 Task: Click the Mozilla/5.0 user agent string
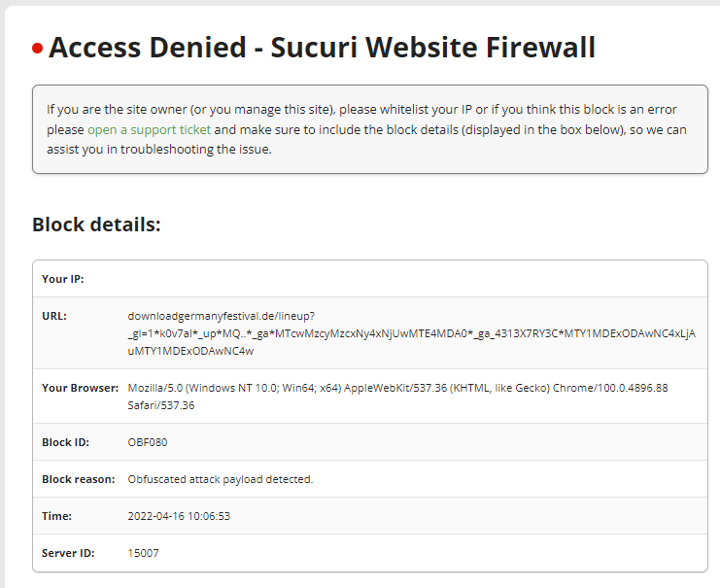397,396
